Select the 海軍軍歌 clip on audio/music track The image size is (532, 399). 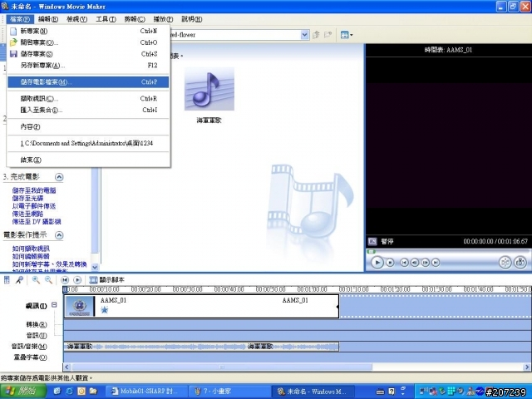pos(201,347)
